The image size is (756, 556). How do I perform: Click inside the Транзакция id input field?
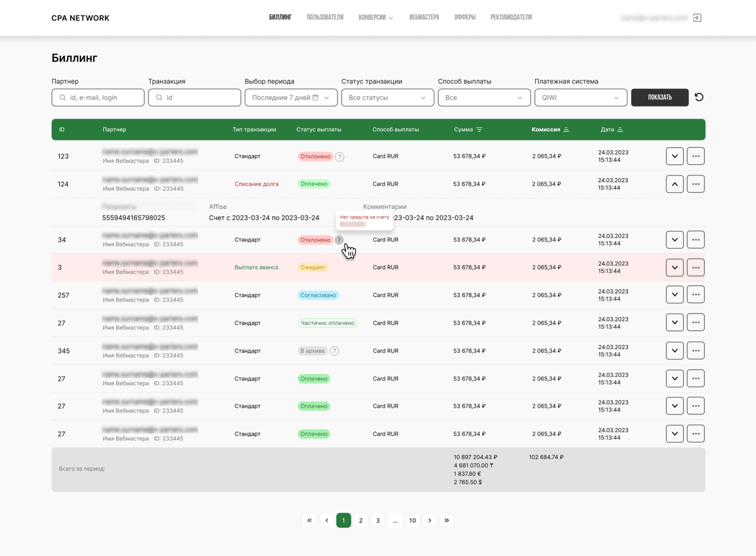coord(195,97)
